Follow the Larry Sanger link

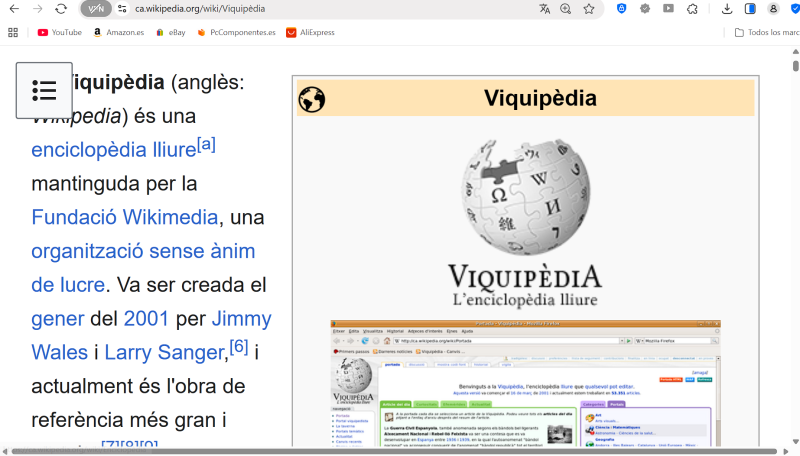[164, 352]
